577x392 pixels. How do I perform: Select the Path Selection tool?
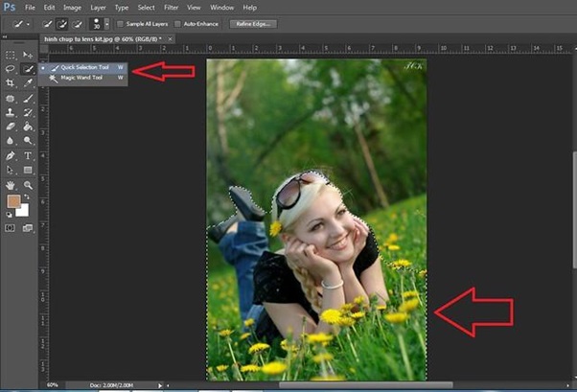point(11,170)
